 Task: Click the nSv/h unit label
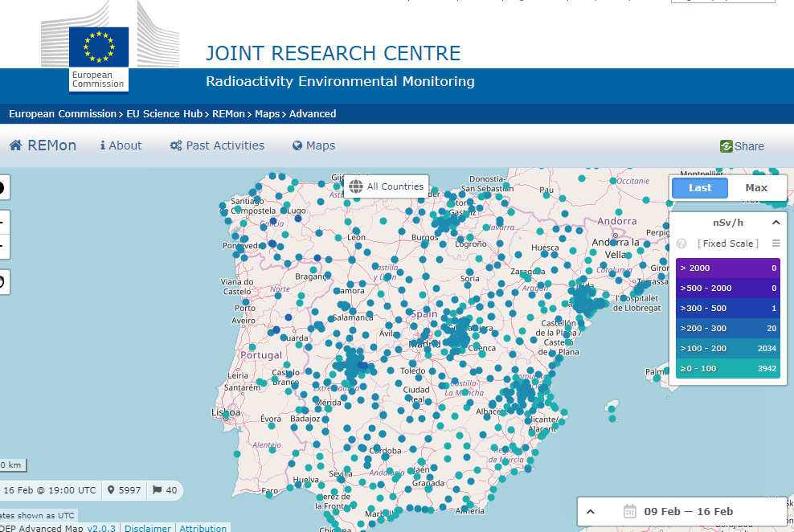pos(727,223)
